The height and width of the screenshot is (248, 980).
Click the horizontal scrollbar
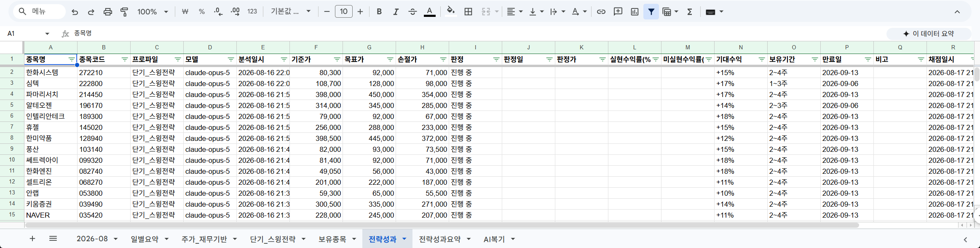(x=442, y=225)
